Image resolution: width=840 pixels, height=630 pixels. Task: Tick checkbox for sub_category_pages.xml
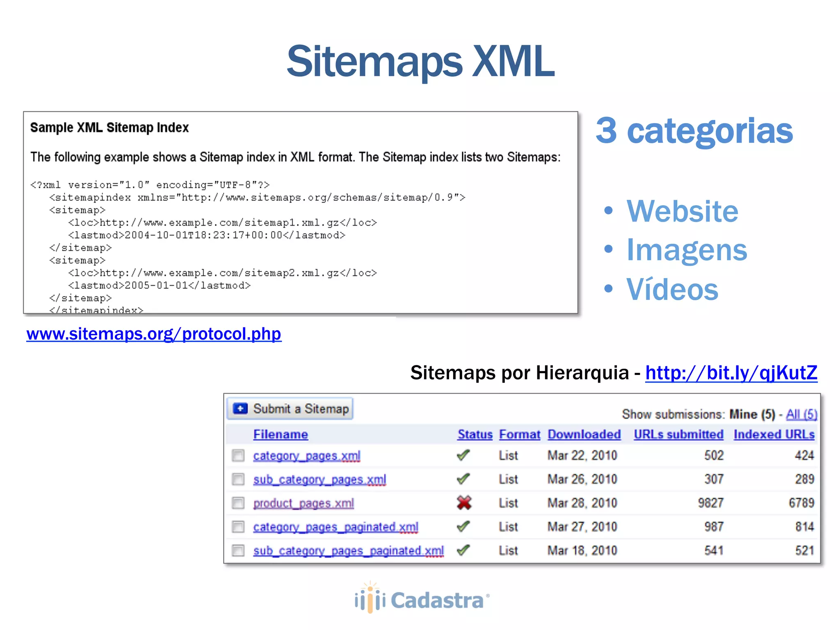coord(238,479)
